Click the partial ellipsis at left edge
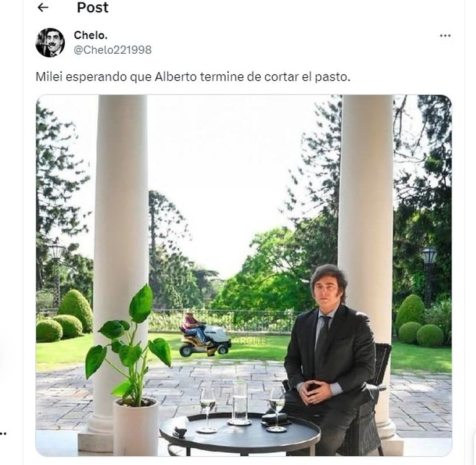This screenshot has width=476, height=465. [3, 432]
